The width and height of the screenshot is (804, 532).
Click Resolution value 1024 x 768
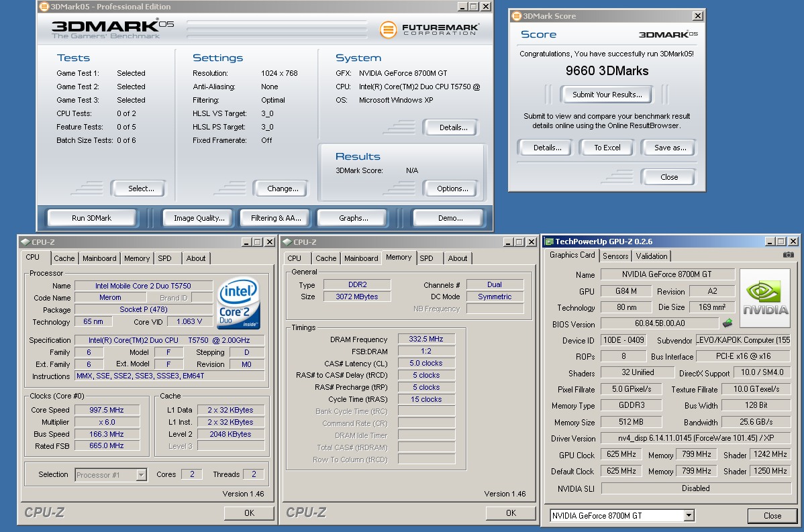[279, 73]
